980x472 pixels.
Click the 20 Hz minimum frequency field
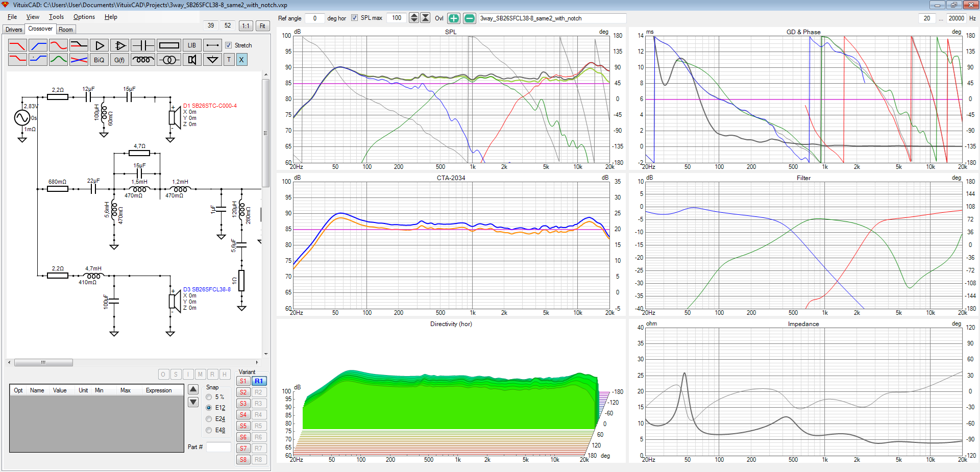(x=927, y=18)
